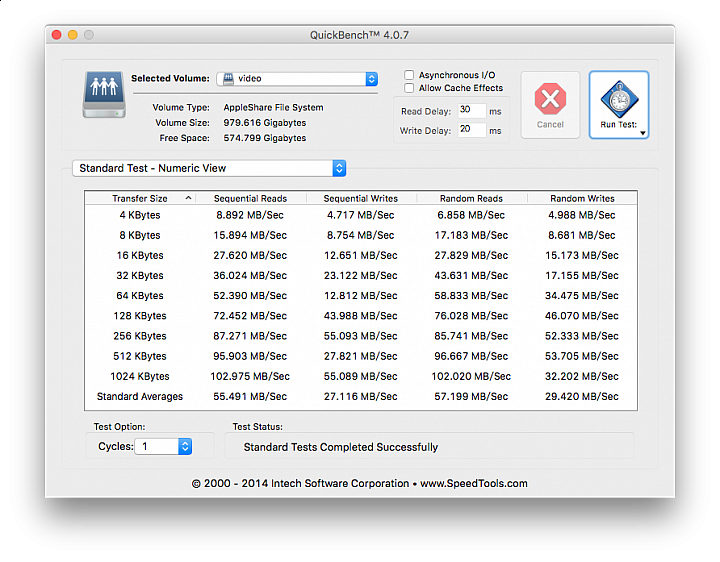Click the sort arrow in Transfer Size header
This screenshot has height=562, width=720.
tap(188, 198)
